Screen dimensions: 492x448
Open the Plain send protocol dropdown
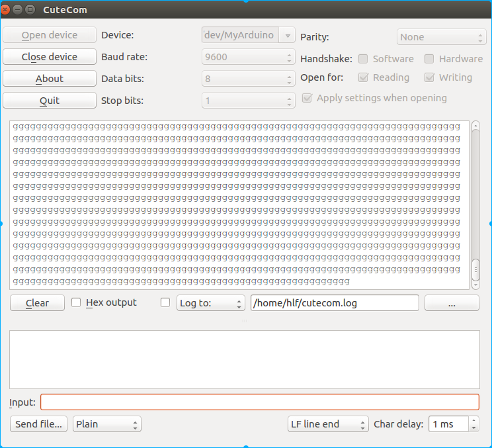pos(107,424)
